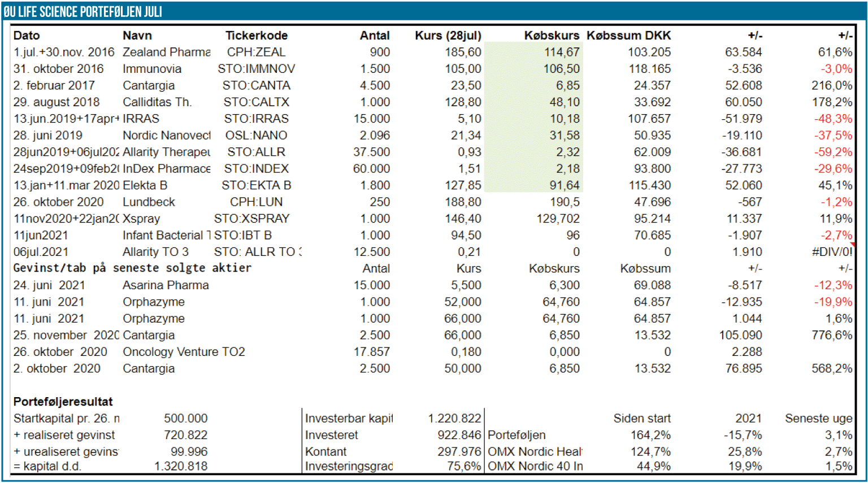
Task: Select the "Tickerkode" column header
Action: tap(256, 36)
